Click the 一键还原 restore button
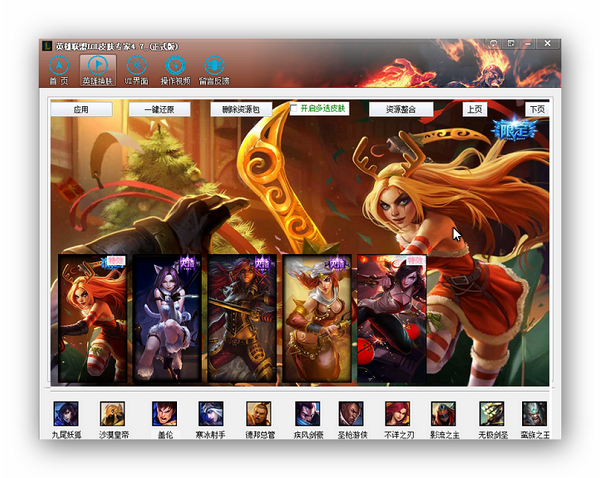Image resolution: width=600 pixels, height=478 pixels. (x=159, y=109)
